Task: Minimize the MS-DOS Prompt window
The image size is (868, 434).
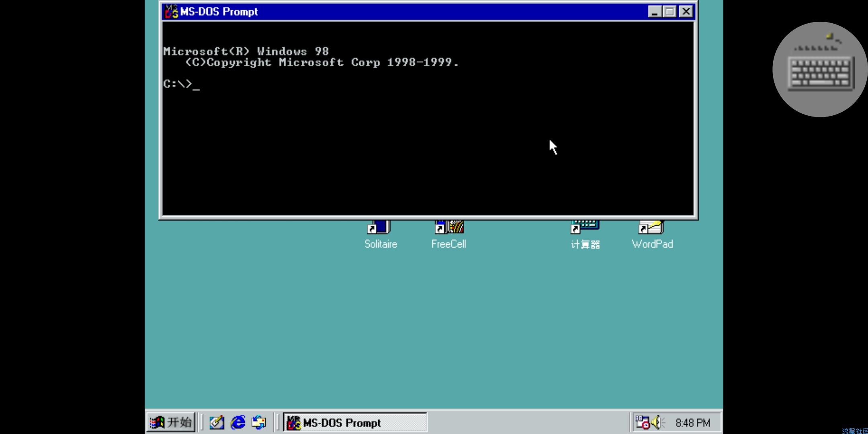Action: 655,12
